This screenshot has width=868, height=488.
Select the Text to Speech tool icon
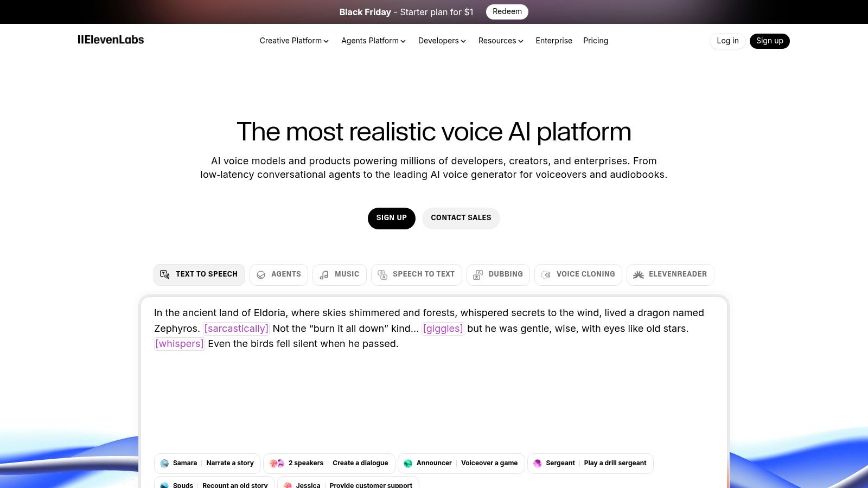click(165, 274)
